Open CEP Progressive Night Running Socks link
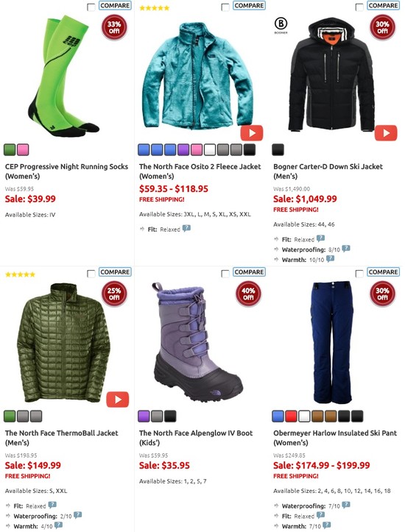The height and width of the screenshot is (532, 405). tap(66, 171)
